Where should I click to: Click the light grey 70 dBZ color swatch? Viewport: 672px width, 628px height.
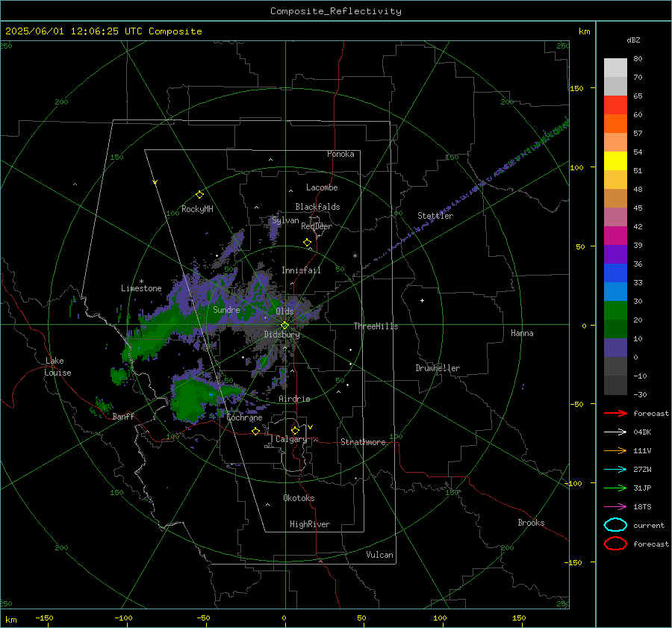(615, 86)
